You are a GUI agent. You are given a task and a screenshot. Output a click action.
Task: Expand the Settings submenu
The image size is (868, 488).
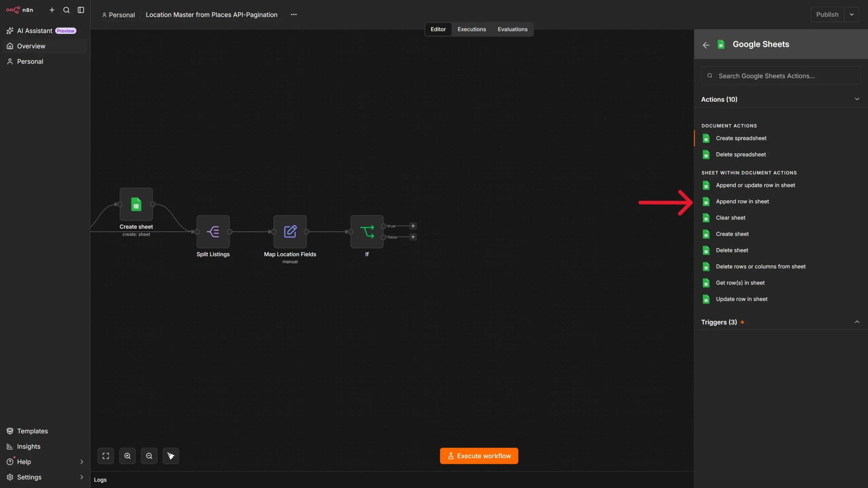tap(82, 477)
